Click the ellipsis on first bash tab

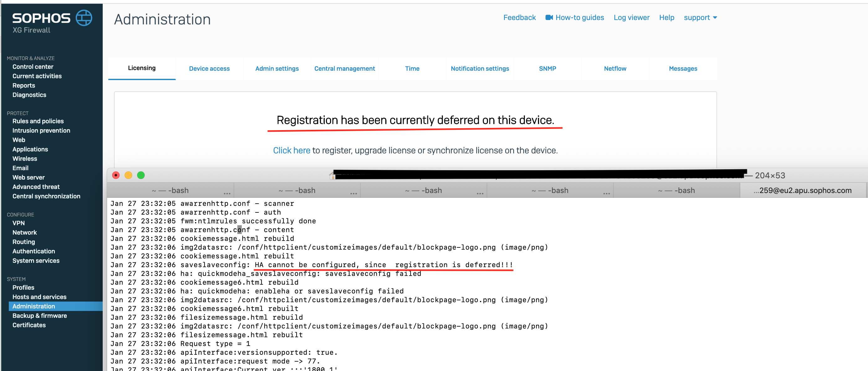click(227, 193)
